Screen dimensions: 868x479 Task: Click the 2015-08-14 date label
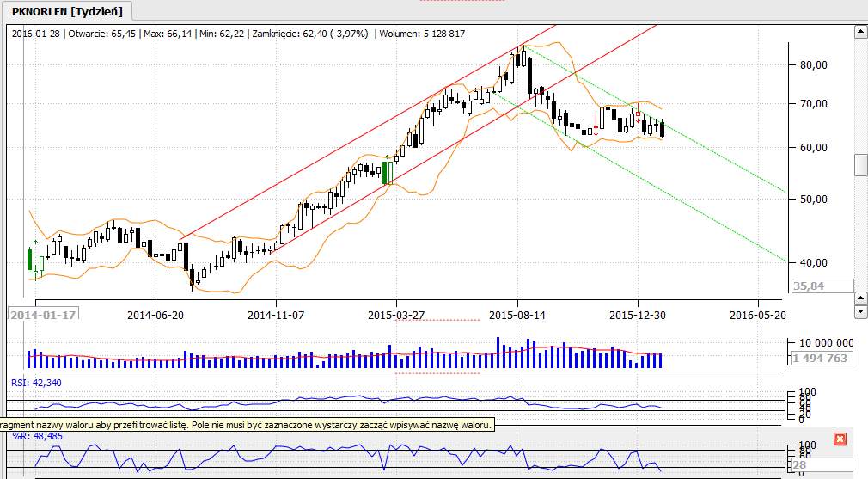coord(517,315)
